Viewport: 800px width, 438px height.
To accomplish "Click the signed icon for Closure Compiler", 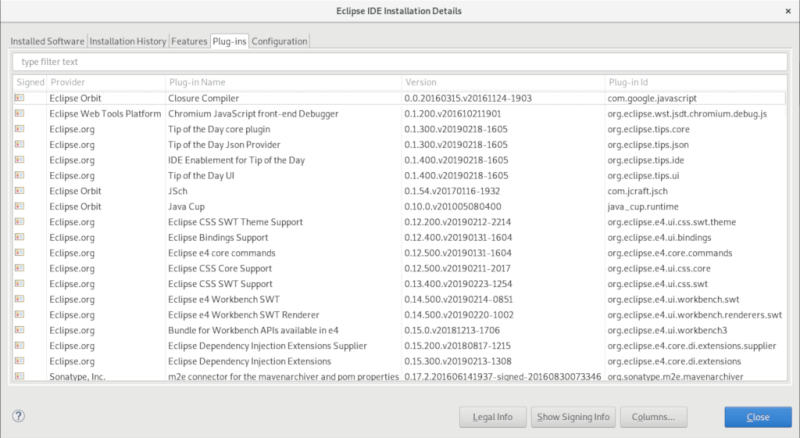I will point(19,98).
